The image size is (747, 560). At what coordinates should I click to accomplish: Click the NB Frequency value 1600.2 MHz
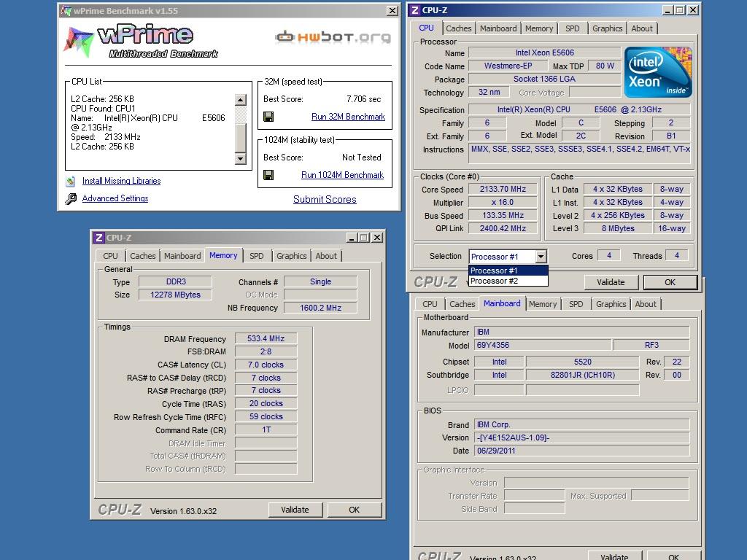tap(321, 308)
